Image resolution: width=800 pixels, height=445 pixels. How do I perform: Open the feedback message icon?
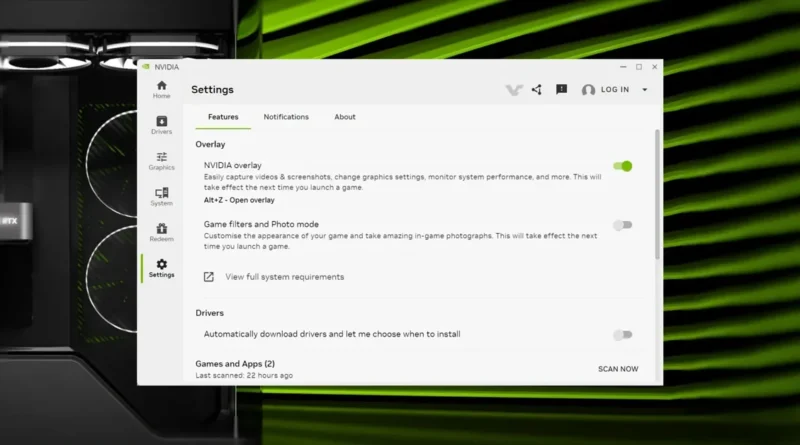tap(561, 90)
